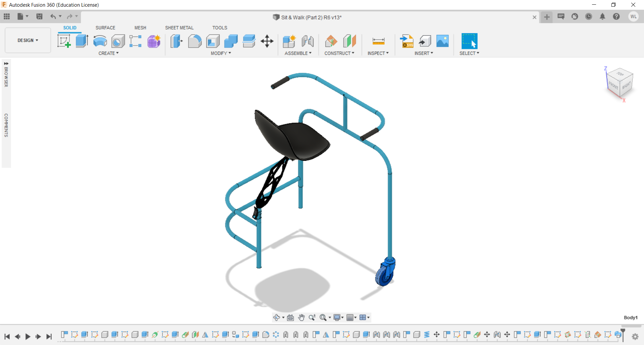Viewport: 644px width, 345px height.
Task: Click the Joint tool in Assemble
Action: click(x=308, y=41)
